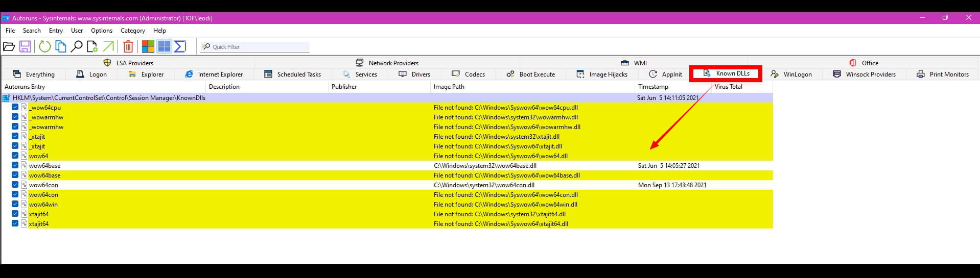Switch to the WMI tab
The image size is (980, 278).
point(634,63)
